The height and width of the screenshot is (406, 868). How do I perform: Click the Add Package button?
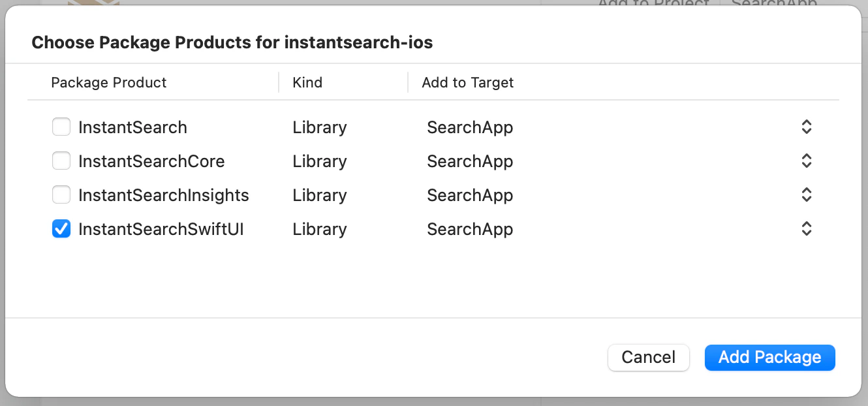pos(769,357)
